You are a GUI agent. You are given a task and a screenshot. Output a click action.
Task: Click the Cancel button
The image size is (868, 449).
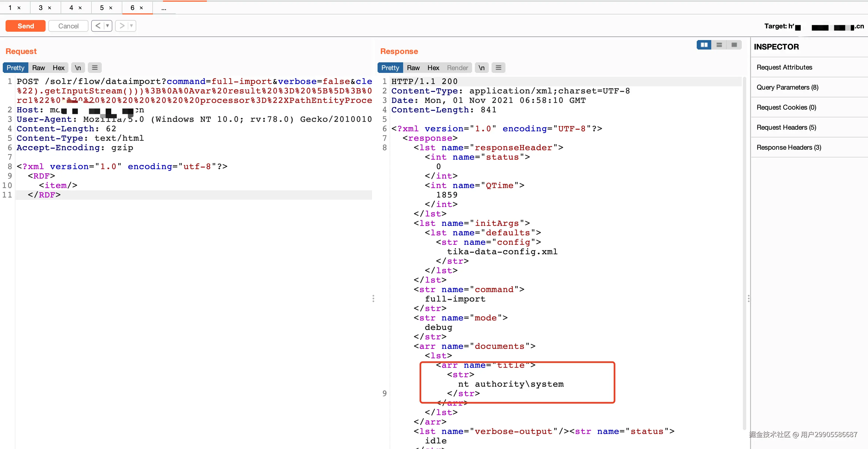pos(68,26)
